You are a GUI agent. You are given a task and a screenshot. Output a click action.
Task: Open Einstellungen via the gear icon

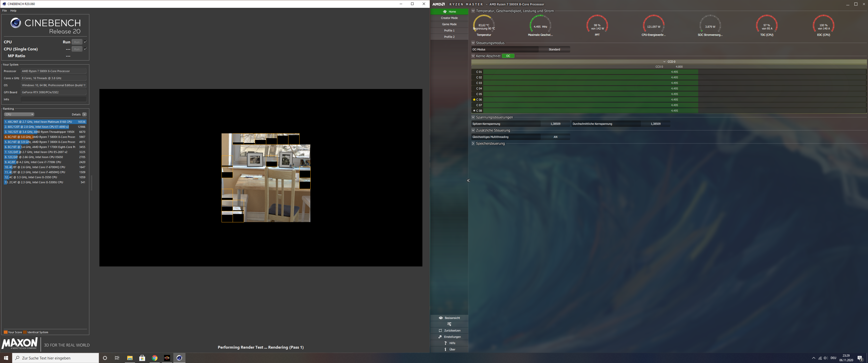pyautogui.click(x=440, y=337)
